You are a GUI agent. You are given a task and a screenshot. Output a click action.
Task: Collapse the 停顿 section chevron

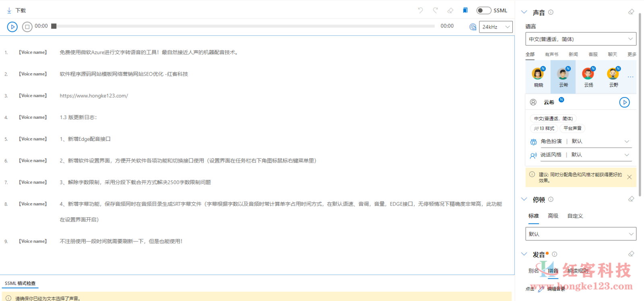pos(524,199)
